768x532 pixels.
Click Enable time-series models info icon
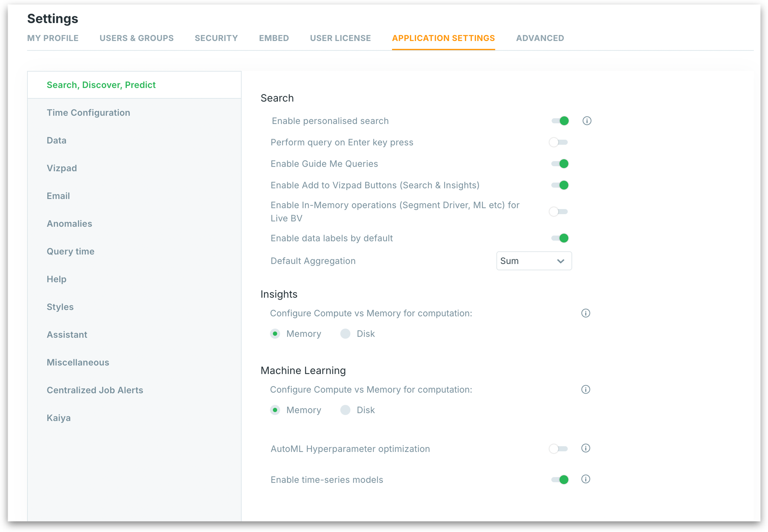point(586,479)
